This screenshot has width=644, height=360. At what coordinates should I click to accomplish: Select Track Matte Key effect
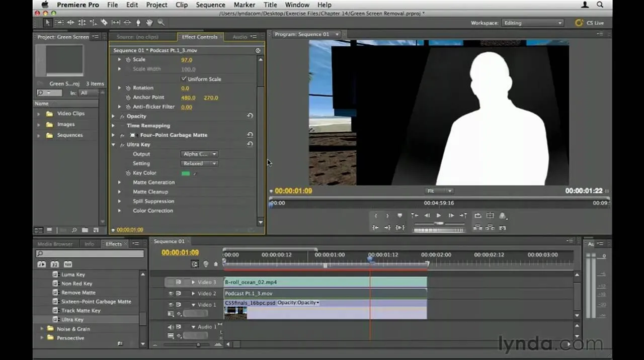80,311
